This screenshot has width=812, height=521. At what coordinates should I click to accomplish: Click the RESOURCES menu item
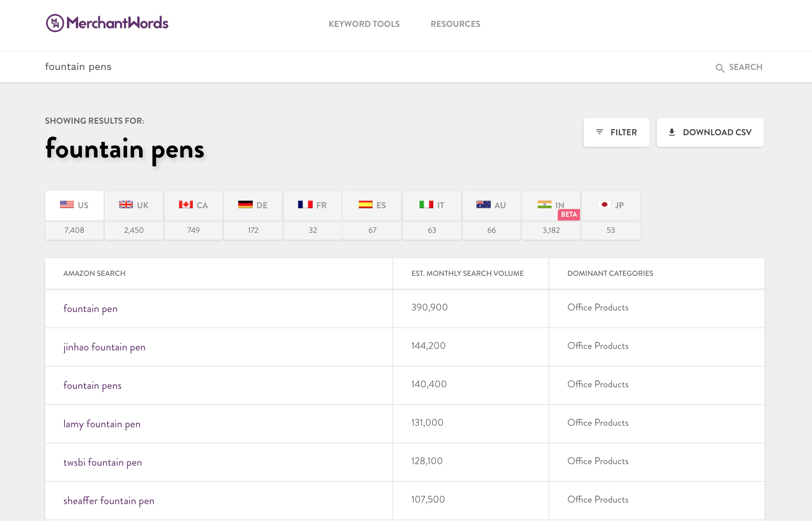coord(456,24)
